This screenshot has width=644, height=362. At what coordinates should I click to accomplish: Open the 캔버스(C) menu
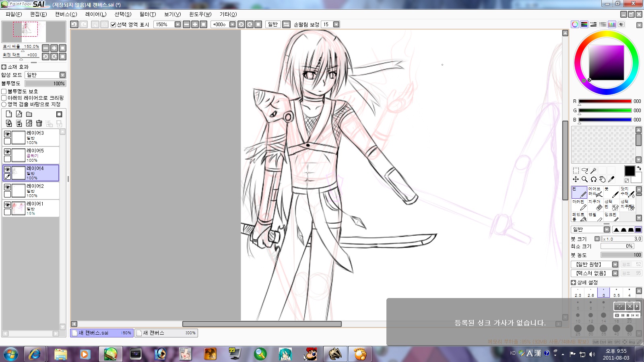pos(66,14)
